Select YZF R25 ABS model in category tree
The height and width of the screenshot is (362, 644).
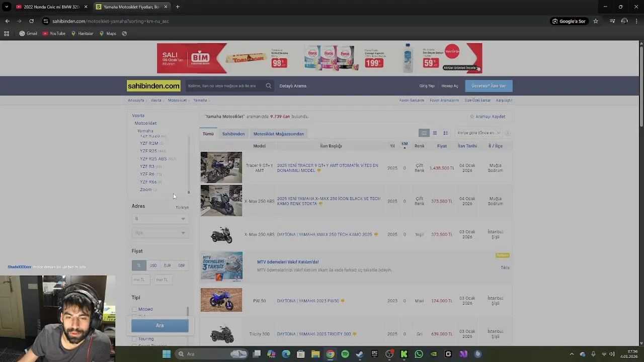click(153, 159)
